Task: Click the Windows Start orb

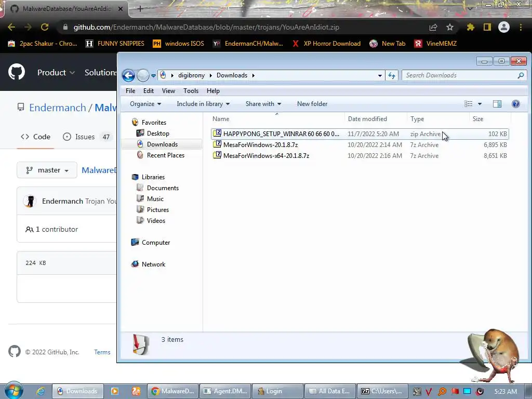Action: (14, 391)
